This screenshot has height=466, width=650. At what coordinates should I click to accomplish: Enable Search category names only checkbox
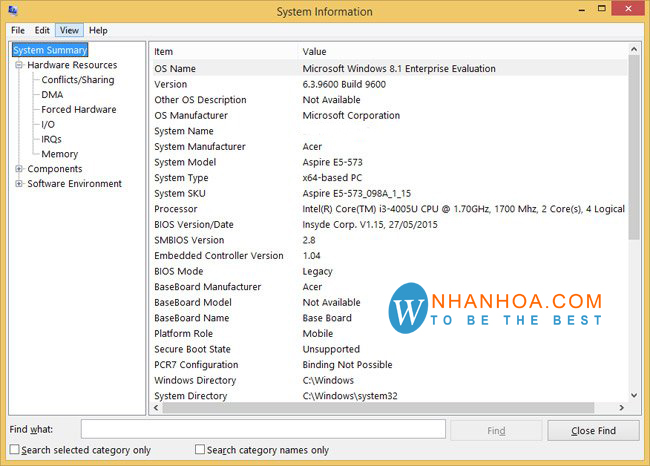[x=200, y=449]
